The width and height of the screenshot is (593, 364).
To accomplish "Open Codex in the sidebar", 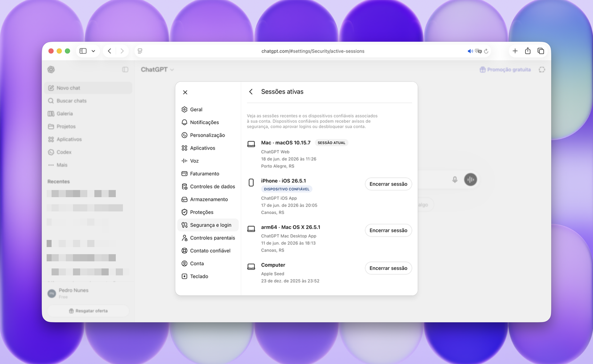I will pyautogui.click(x=88, y=152).
